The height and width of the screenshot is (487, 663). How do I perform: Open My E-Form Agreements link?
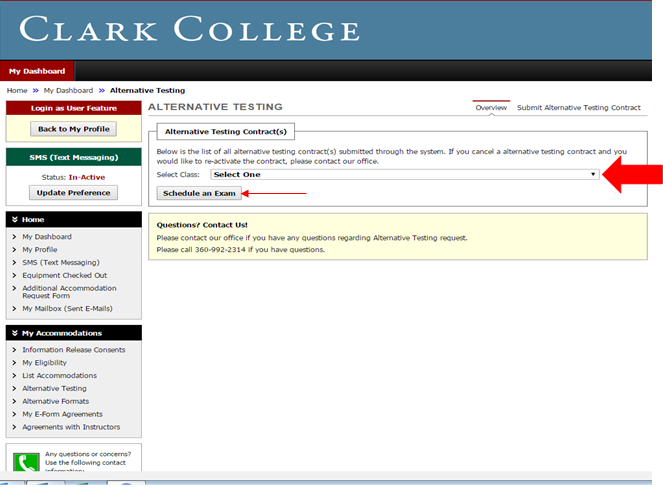(x=63, y=414)
